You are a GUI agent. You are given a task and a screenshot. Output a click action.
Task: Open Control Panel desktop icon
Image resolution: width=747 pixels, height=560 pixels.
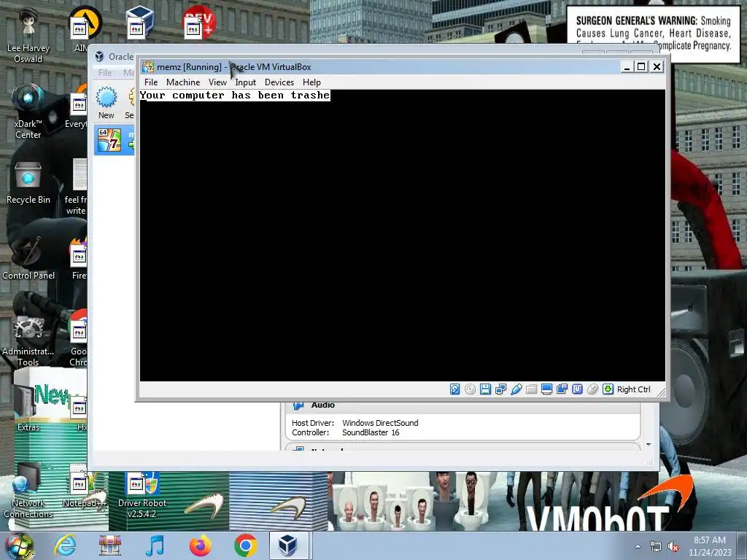[28, 258]
